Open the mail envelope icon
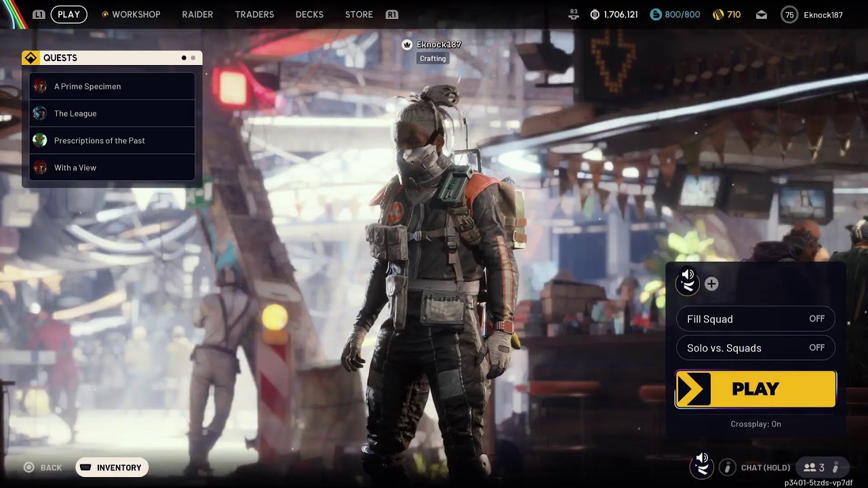This screenshot has width=868, height=488. (x=762, y=14)
